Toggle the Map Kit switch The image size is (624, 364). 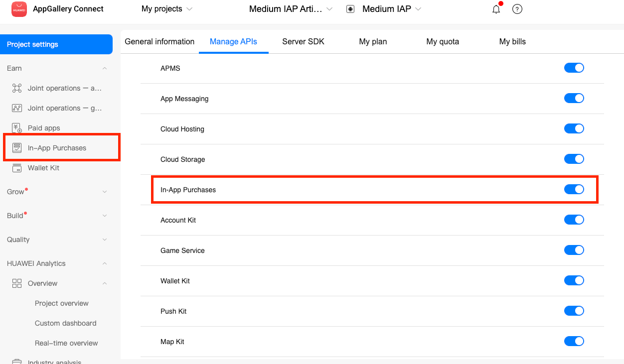tap(574, 341)
